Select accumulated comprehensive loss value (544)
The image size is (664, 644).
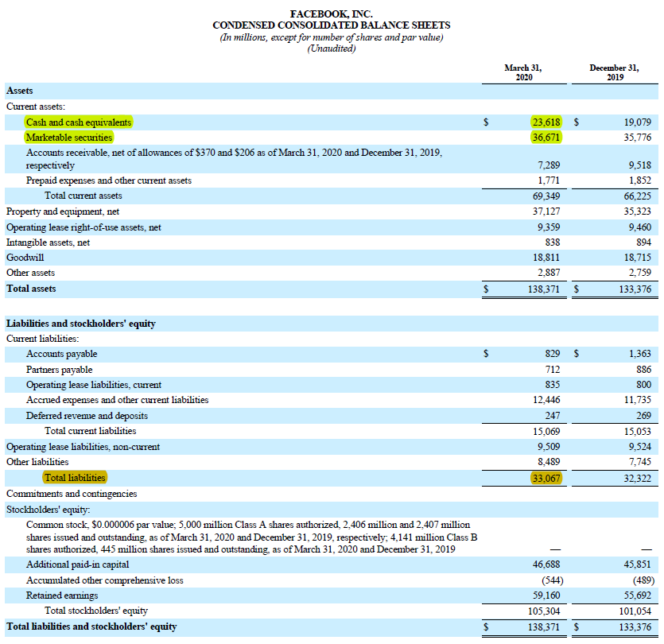(x=553, y=580)
